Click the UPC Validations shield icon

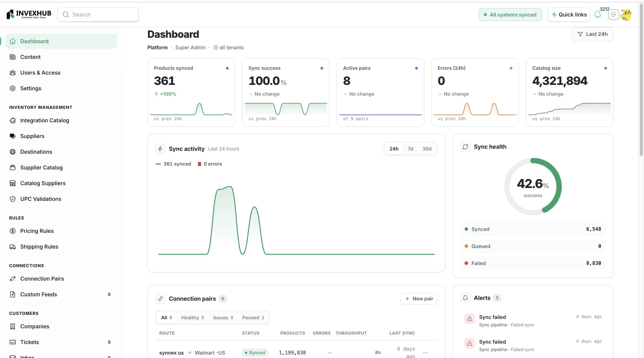[12, 199]
